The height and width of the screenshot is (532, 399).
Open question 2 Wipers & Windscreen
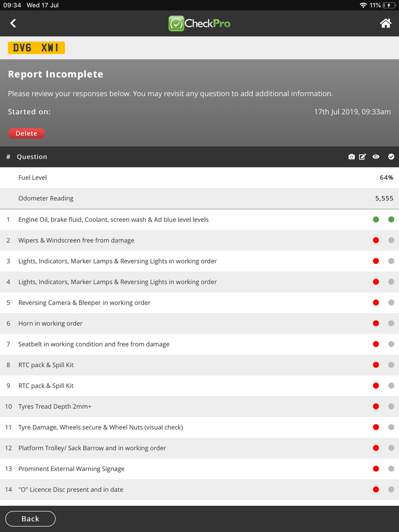coord(199,240)
